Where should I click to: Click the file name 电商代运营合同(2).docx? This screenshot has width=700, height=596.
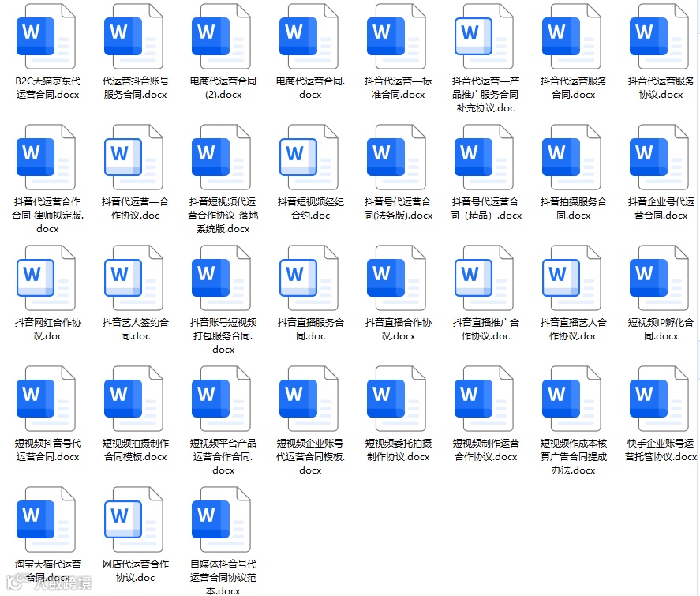(x=223, y=88)
